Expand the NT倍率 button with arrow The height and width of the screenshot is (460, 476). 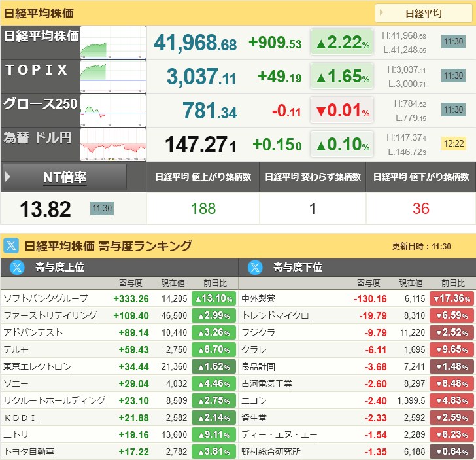pyautogui.click(x=64, y=177)
